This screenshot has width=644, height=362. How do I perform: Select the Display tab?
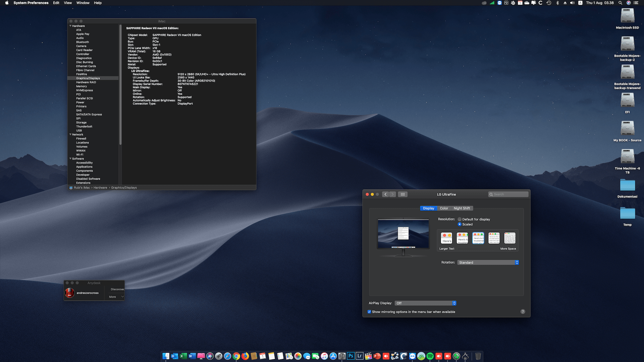(x=428, y=208)
